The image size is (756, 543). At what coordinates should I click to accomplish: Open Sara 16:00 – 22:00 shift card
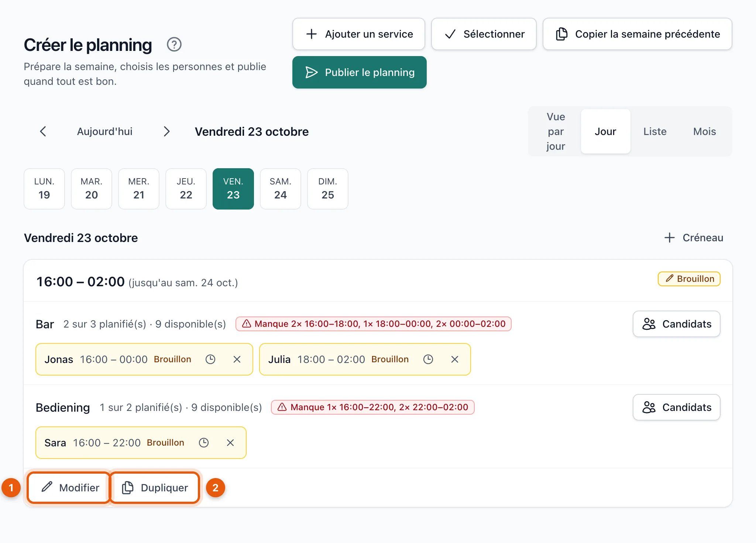[141, 443]
